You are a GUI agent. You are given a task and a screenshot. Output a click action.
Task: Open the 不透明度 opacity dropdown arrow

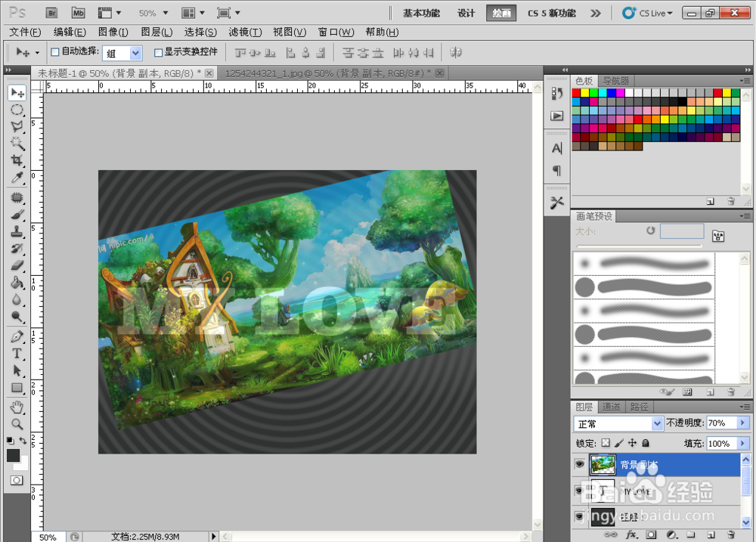(x=745, y=423)
